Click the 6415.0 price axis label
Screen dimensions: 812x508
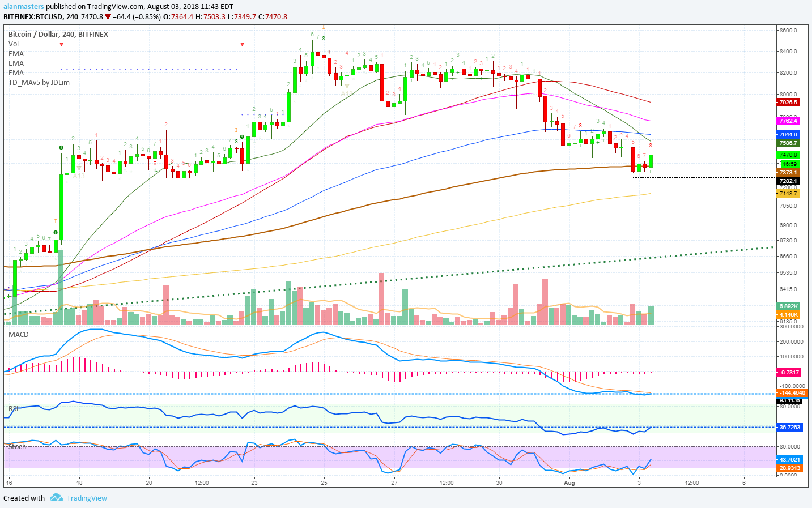click(x=788, y=289)
